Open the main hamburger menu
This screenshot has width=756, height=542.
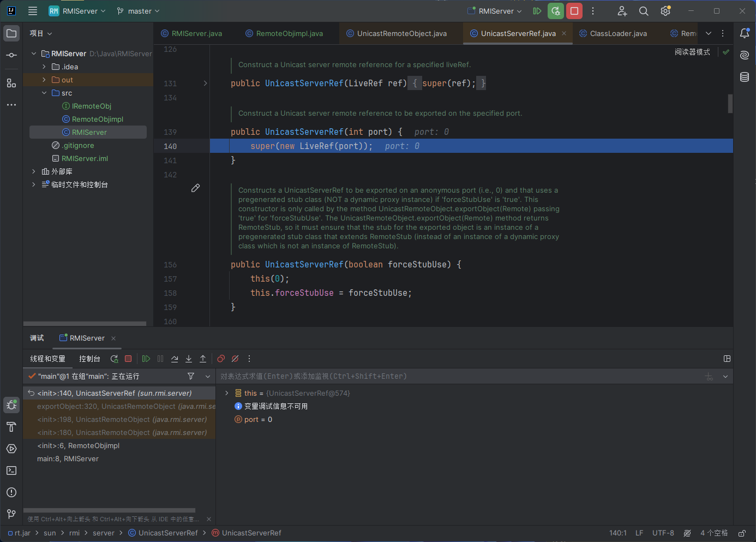[x=33, y=11]
